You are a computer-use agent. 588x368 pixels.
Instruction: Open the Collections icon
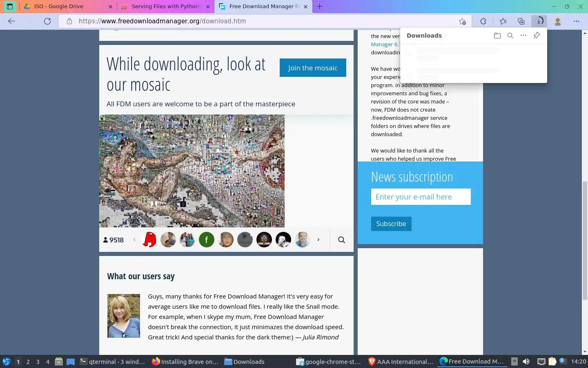click(x=521, y=21)
